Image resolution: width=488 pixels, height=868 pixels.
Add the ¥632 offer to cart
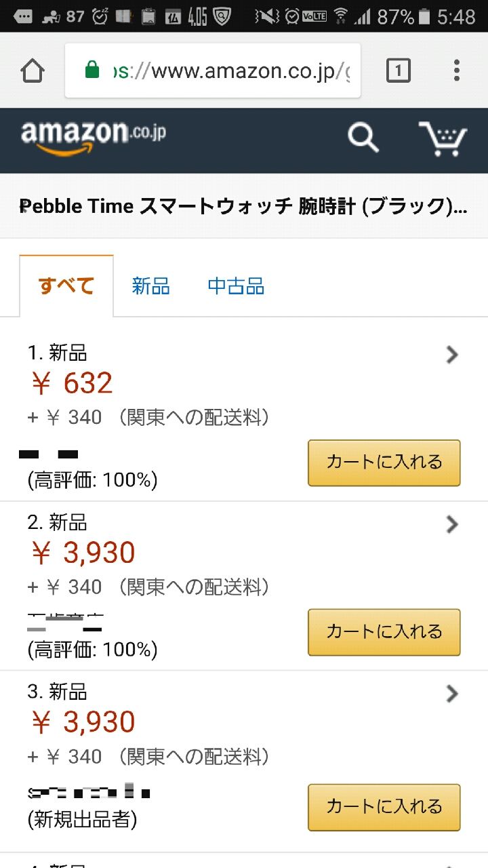[384, 462]
